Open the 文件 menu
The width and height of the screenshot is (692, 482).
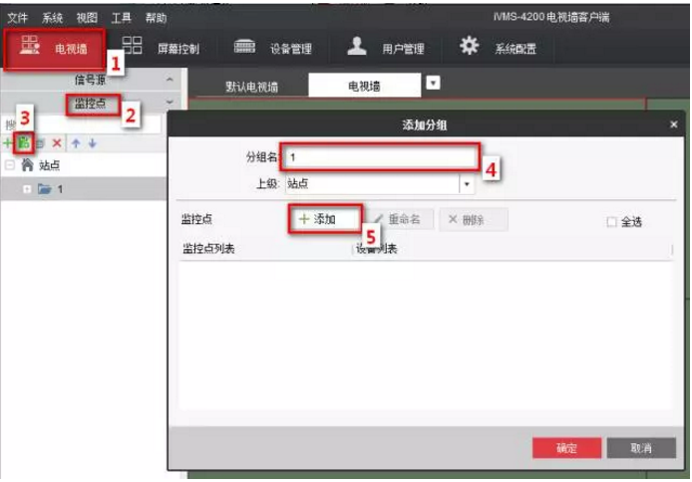coord(18,18)
